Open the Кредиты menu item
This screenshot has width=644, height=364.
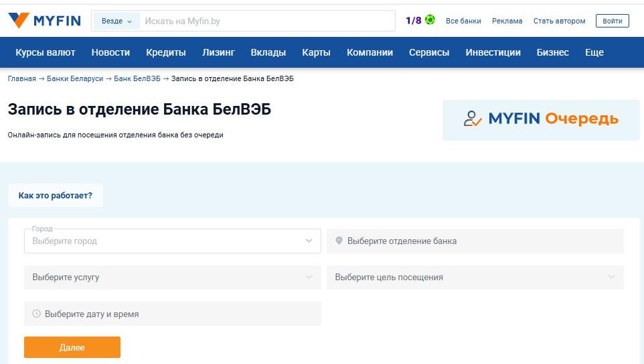tap(166, 52)
